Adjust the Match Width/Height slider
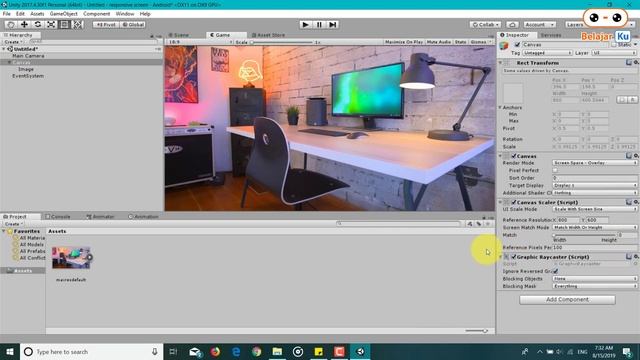The image size is (640, 360). point(584,235)
